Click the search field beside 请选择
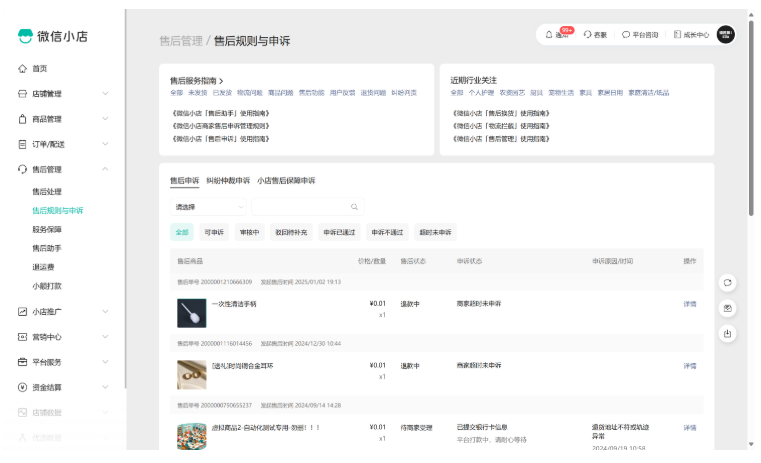 300,207
